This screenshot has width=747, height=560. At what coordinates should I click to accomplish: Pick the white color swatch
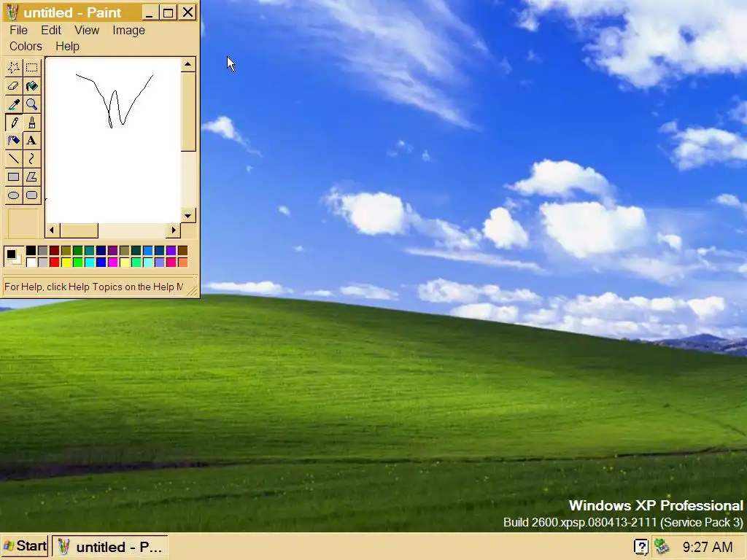(x=31, y=262)
